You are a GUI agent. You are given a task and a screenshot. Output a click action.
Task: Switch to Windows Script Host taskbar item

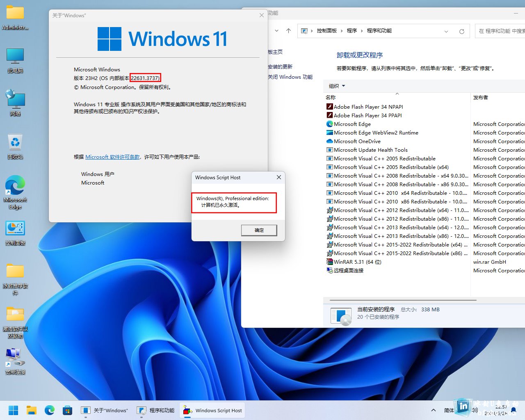click(212, 410)
